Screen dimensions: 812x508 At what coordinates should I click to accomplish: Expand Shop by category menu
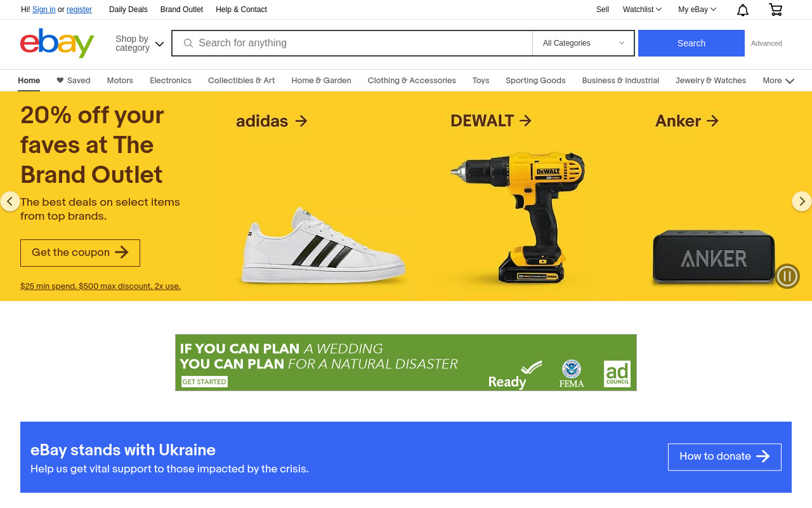(x=140, y=43)
